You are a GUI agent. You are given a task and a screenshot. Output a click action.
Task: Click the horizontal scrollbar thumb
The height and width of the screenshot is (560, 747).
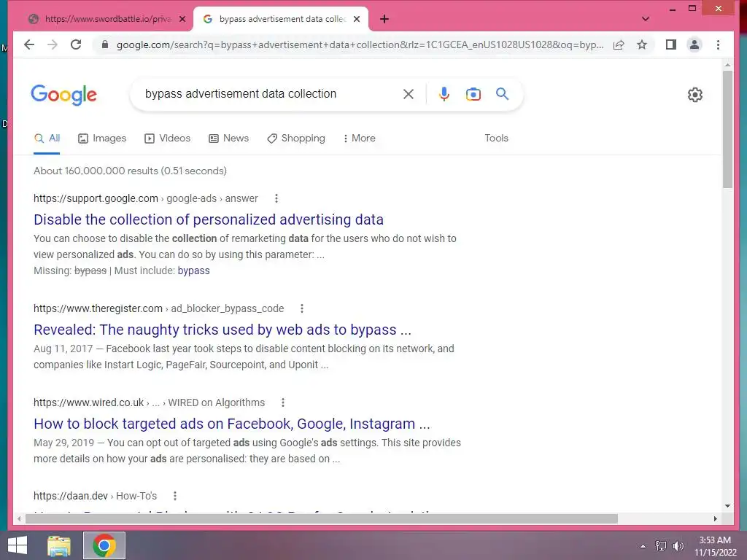[x=322, y=518]
